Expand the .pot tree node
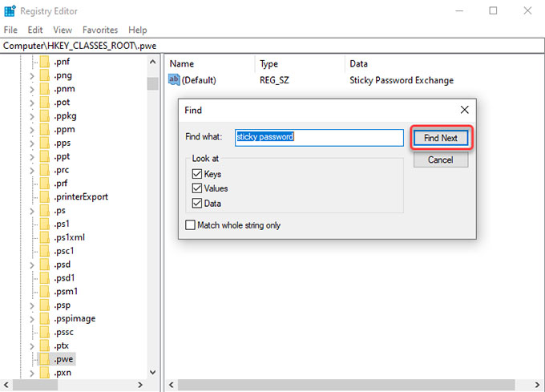This screenshot has height=392, width=545. pyautogui.click(x=32, y=103)
